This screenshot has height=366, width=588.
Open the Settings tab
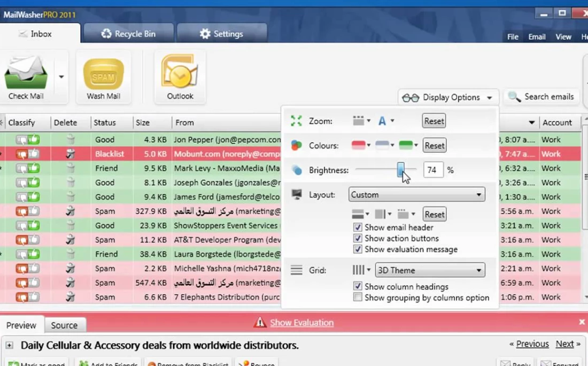(x=221, y=34)
